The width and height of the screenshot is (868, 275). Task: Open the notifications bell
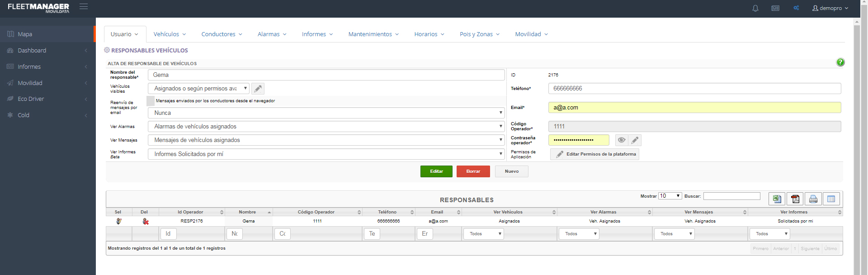click(x=755, y=8)
